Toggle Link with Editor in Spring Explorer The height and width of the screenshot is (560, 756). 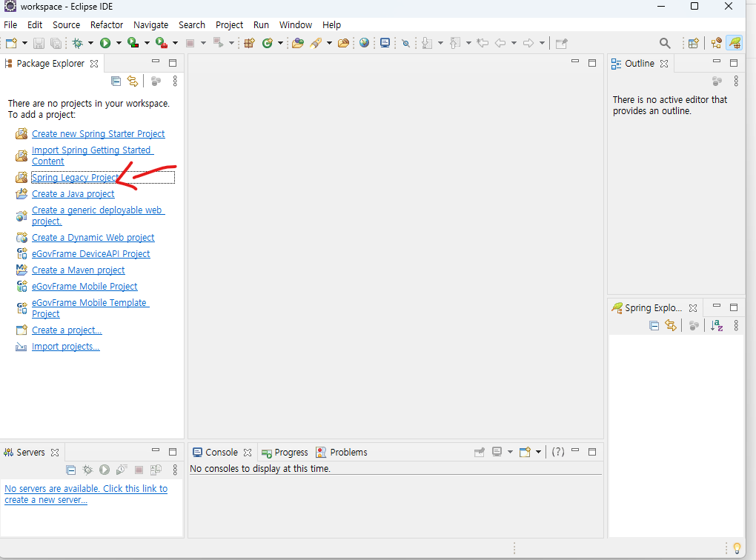click(671, 326)
